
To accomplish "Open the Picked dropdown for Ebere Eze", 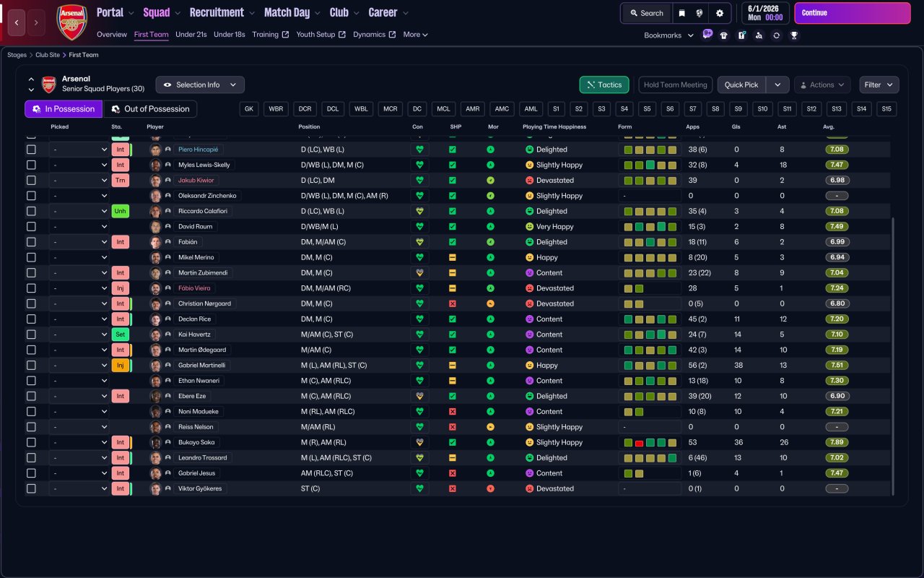I will click(79, 396).
